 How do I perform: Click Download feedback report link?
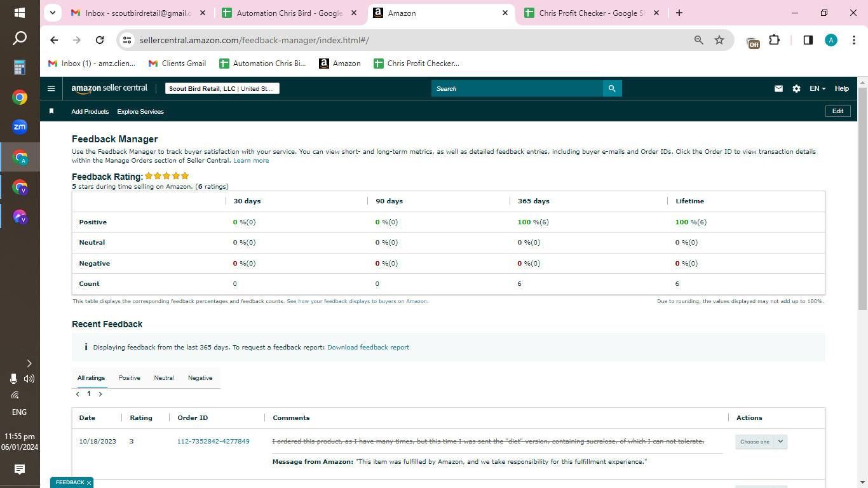pyautogui.click(x=368, y=348)
